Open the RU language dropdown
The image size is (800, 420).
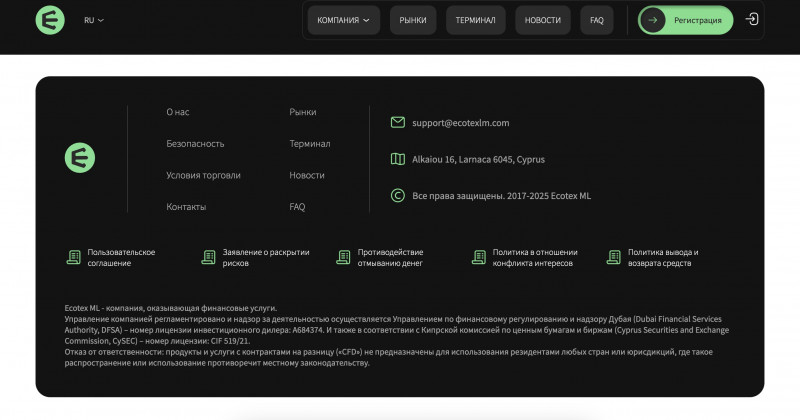(x=94, y=20)
